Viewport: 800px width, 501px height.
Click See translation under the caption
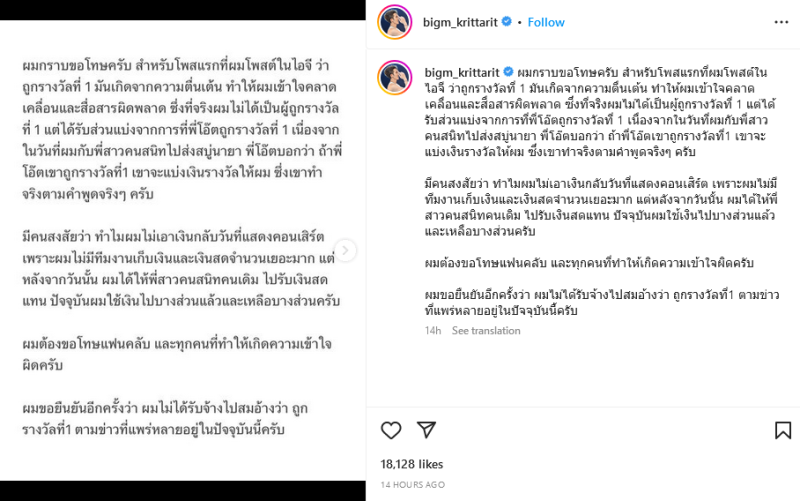pos(486,331)
